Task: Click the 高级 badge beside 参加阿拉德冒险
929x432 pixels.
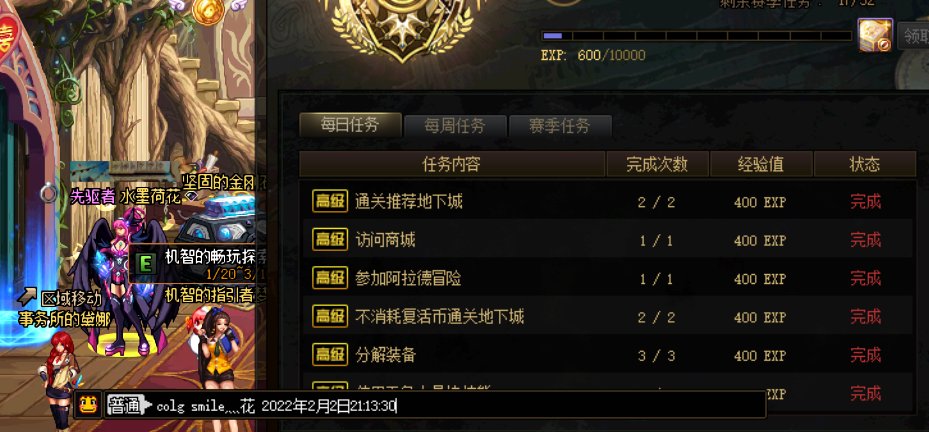Action: tap(330, 278)
